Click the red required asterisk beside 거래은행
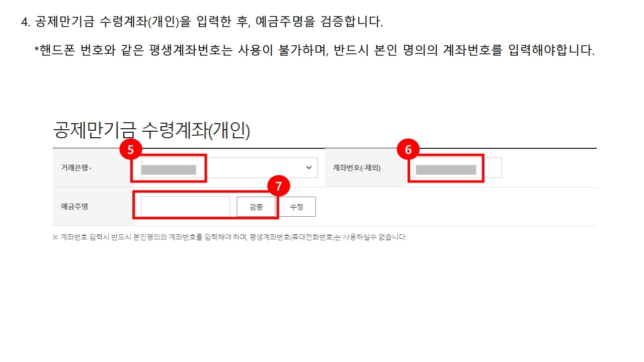Viewport: 644px width, 362px height. click(90, 168)
